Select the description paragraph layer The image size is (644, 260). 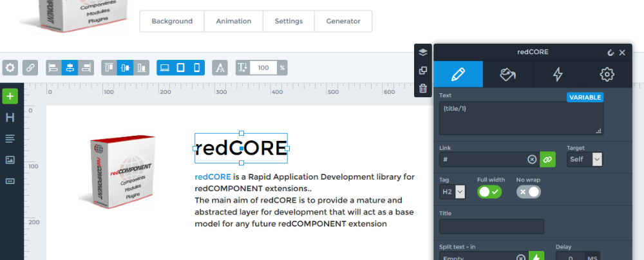[305, 200]
